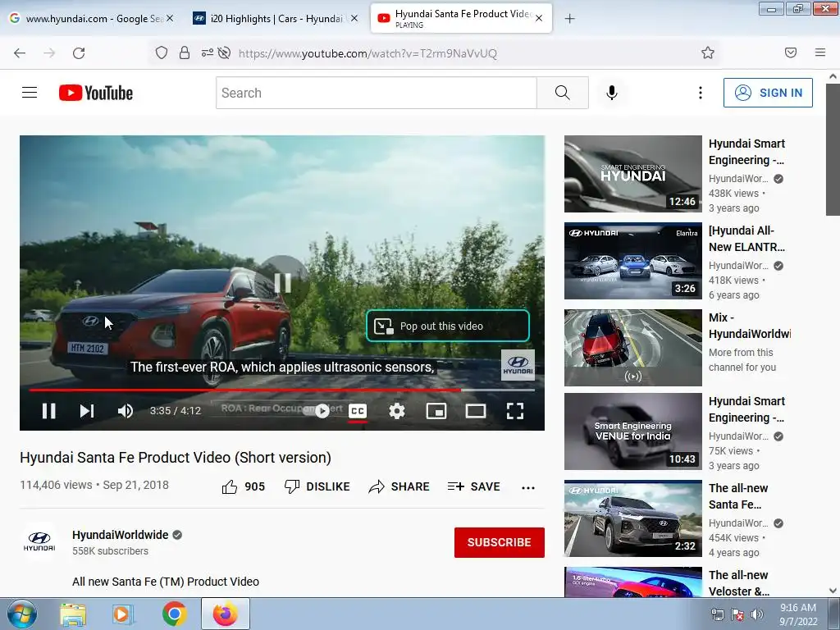Click the YouTube Search field
This screenshot has width=840, height=630.
376,93
